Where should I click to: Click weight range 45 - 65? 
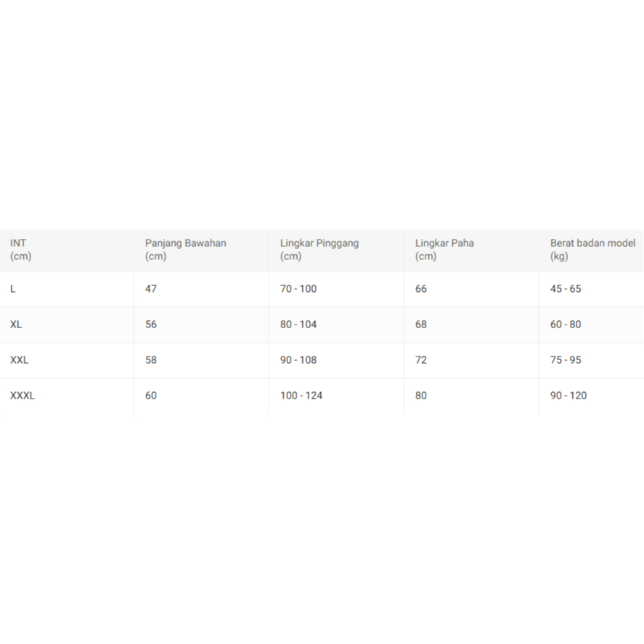coord(566,289)
